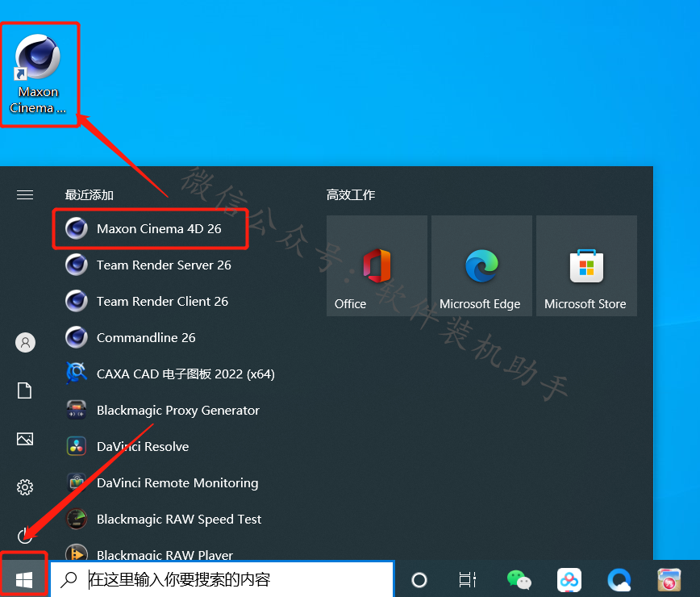Open Task View on the taskbar

[468, 579]
